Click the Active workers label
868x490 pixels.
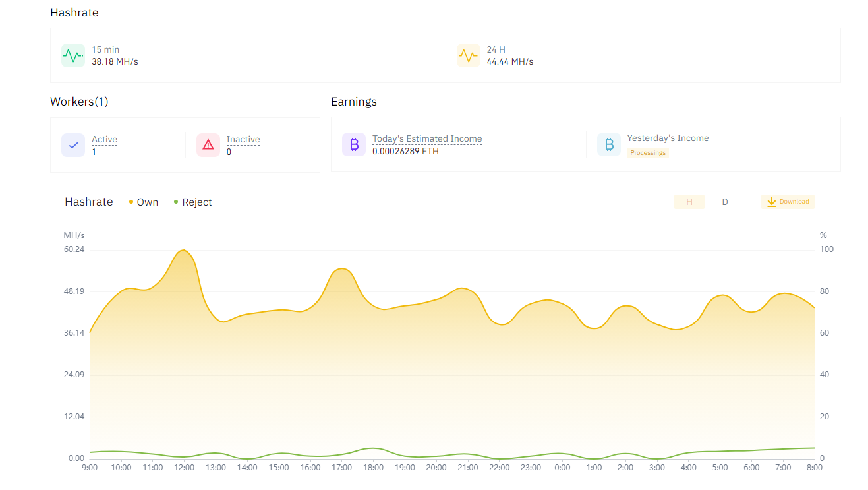click(x=104, y=140)
